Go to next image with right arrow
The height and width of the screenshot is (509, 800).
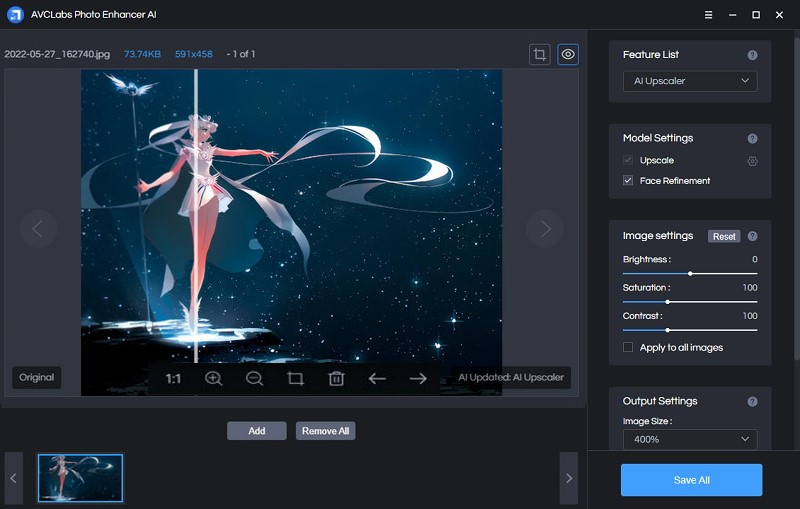[418, 378]
